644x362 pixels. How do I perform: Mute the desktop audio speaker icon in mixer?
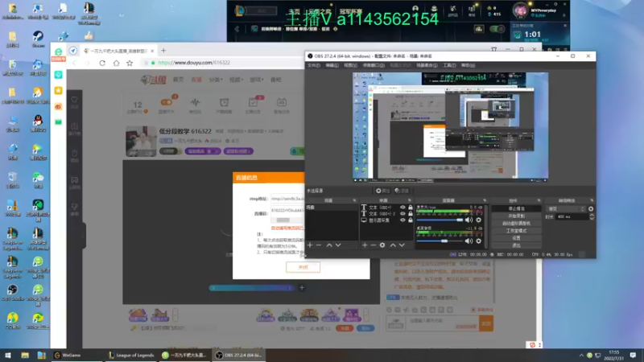pyautogui.click(x=469, y=220)
